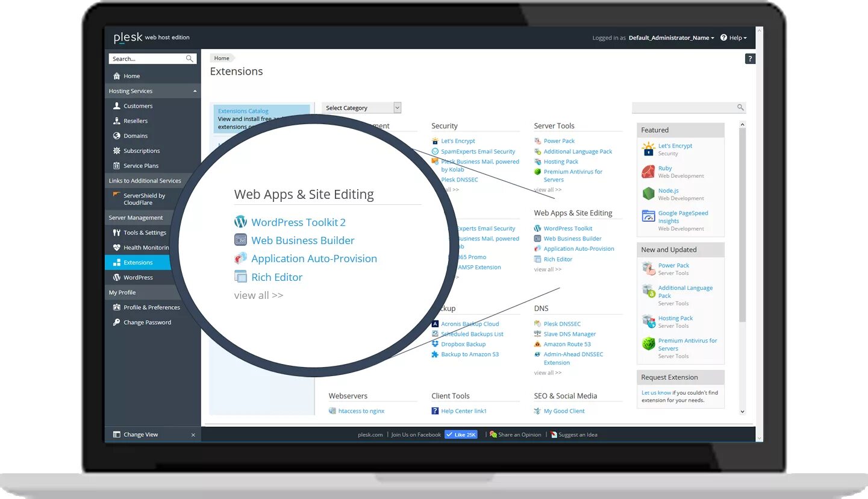Open Links to Additional Services section header
The width and height of the screenshot is (868, 499).
(152, 181)
